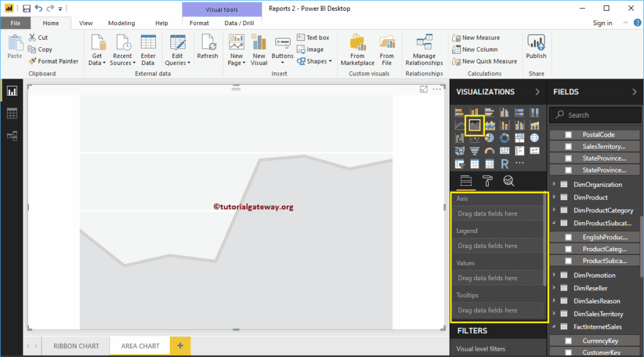This screenshot has height=357, width=644.
Task: Click the Fields Search box
Action: coord(595,115)
